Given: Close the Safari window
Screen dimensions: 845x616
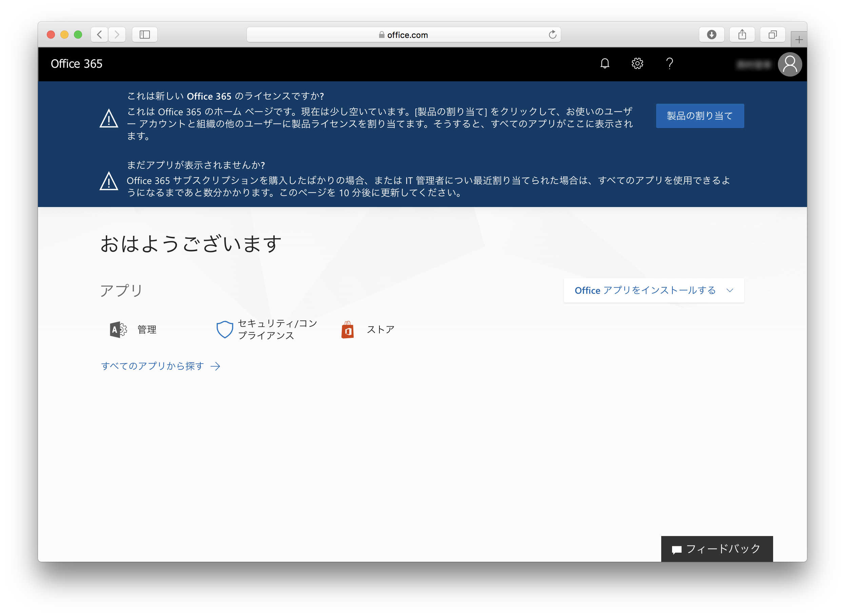Looking at the screenshot, I should pos(51,35).
